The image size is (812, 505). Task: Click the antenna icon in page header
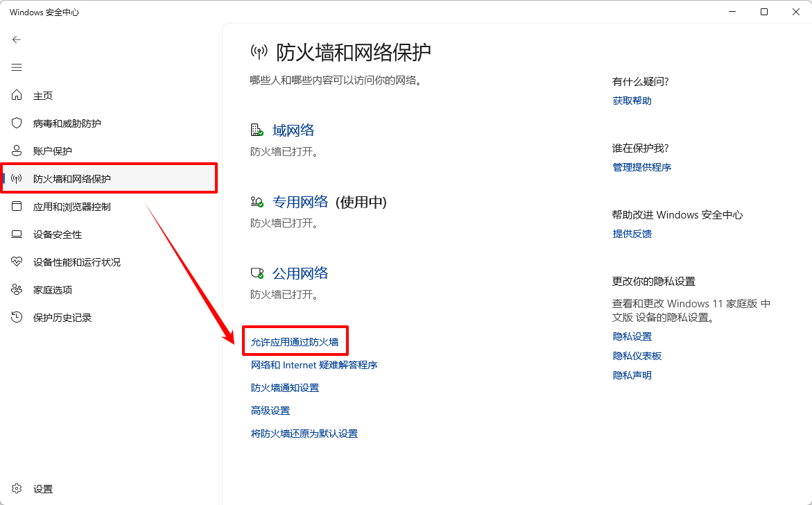click(259, 51)
